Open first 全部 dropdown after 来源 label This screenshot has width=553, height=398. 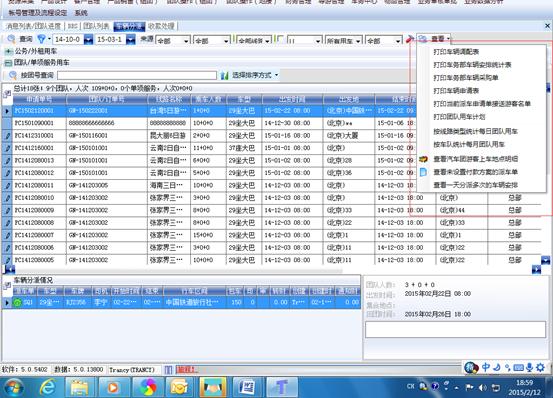tap(173, 41)
